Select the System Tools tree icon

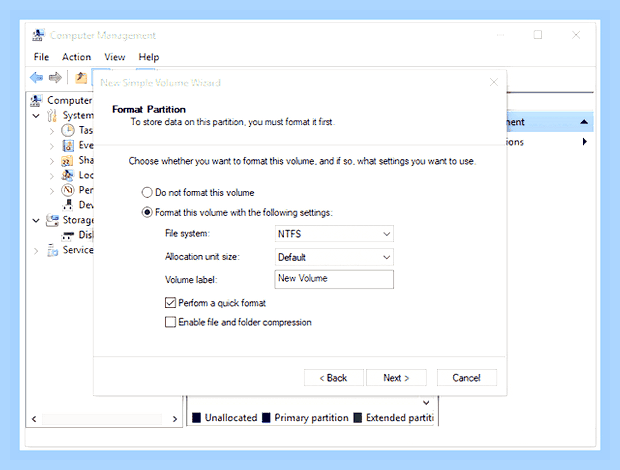(x=52, y=115)
